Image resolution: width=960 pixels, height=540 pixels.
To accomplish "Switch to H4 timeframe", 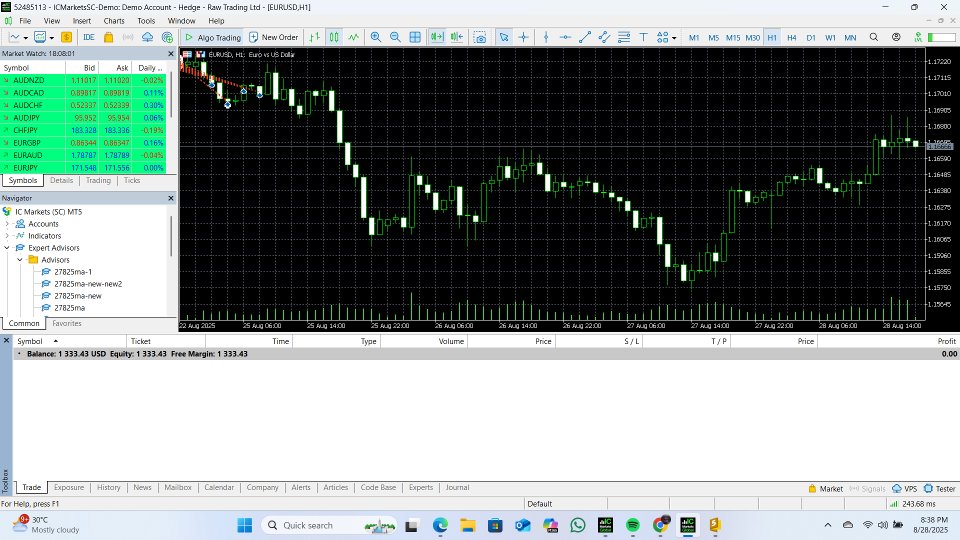I will tap(792, 37).
